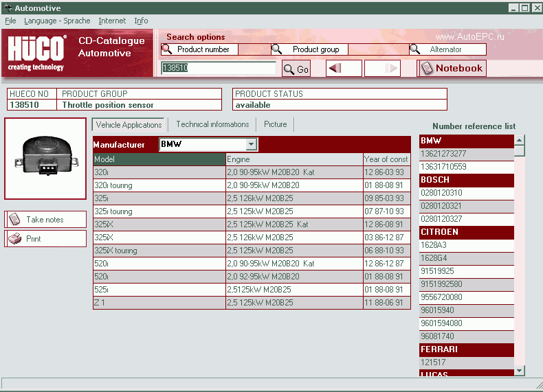
Task: Select reference number 121517
Action: (467, 362)
